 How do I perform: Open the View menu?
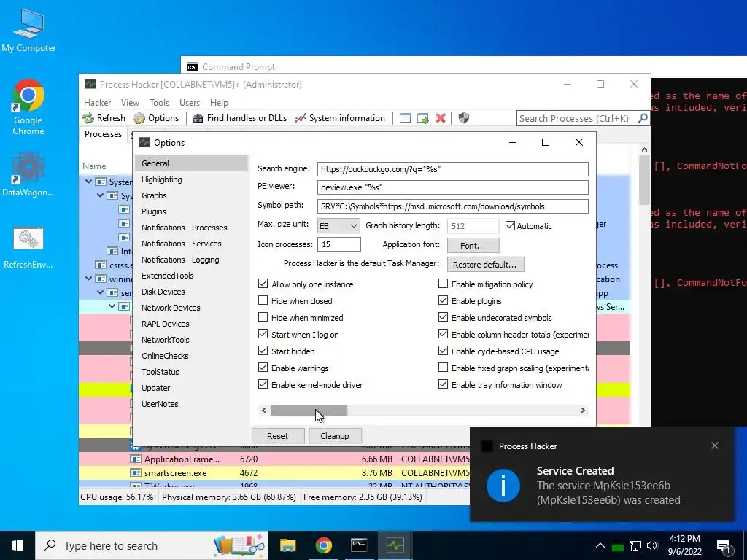pos(130,102)
